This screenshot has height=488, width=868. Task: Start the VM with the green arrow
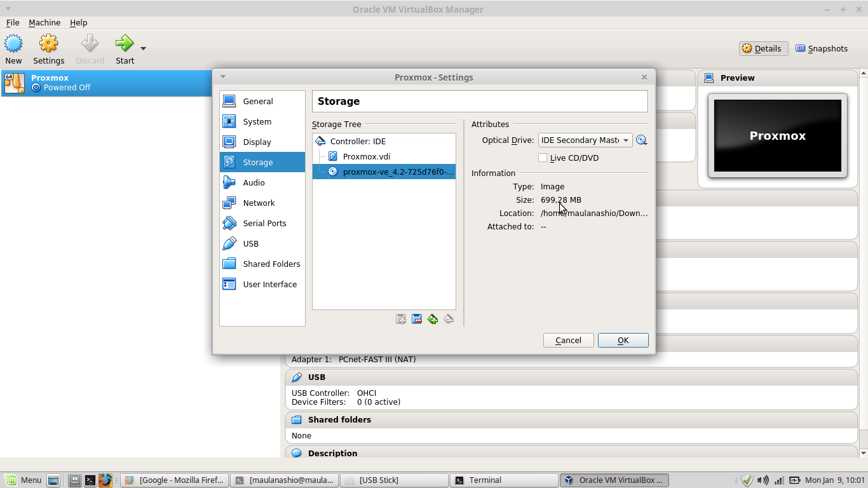tap(125, 50)
